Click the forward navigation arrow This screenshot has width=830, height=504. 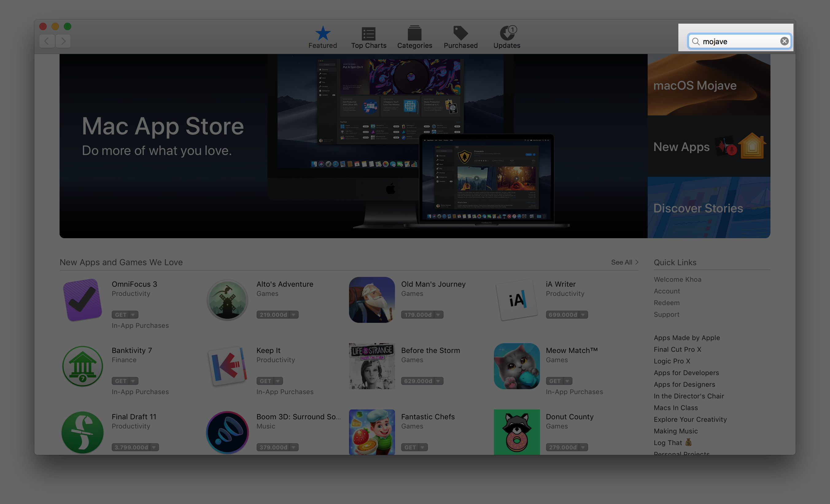point(63,41)
